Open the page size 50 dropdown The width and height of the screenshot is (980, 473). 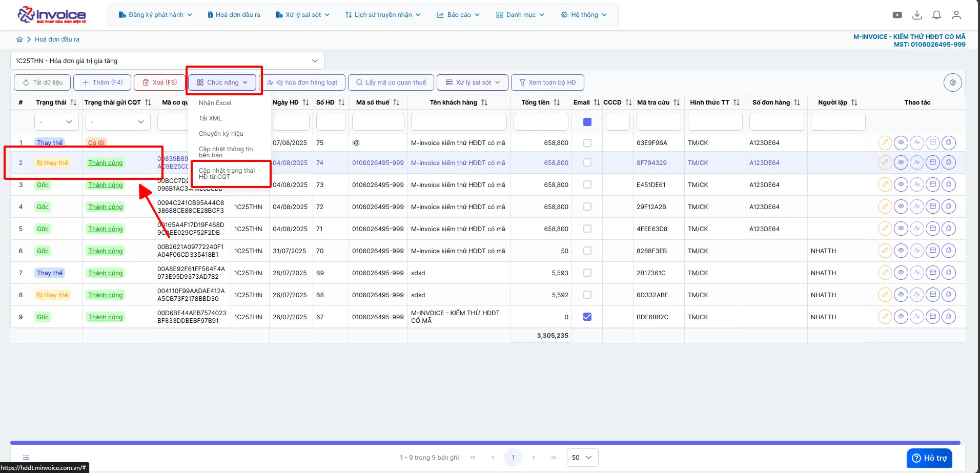[583, 458]
